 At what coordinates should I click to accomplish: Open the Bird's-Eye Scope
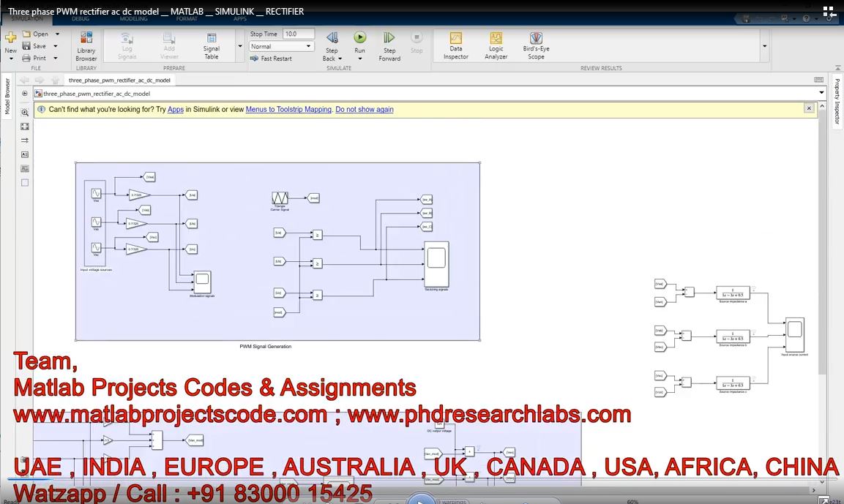536,46
